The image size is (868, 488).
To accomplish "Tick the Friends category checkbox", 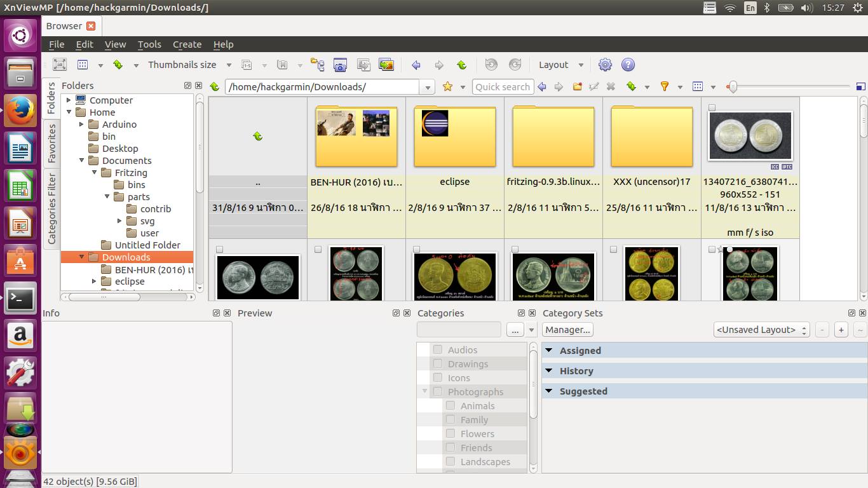I will (451, 447).
